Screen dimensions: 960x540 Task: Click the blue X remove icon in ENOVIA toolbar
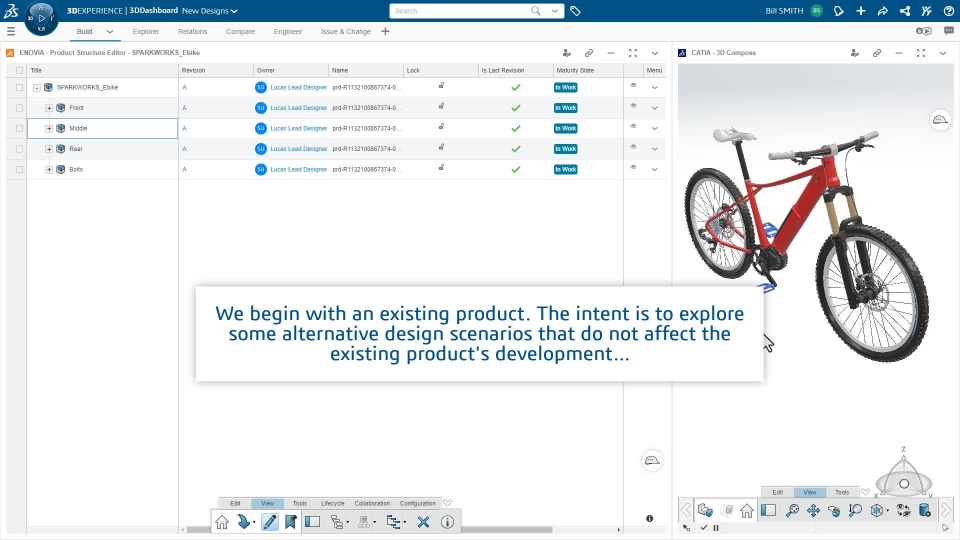click(423, 522)
